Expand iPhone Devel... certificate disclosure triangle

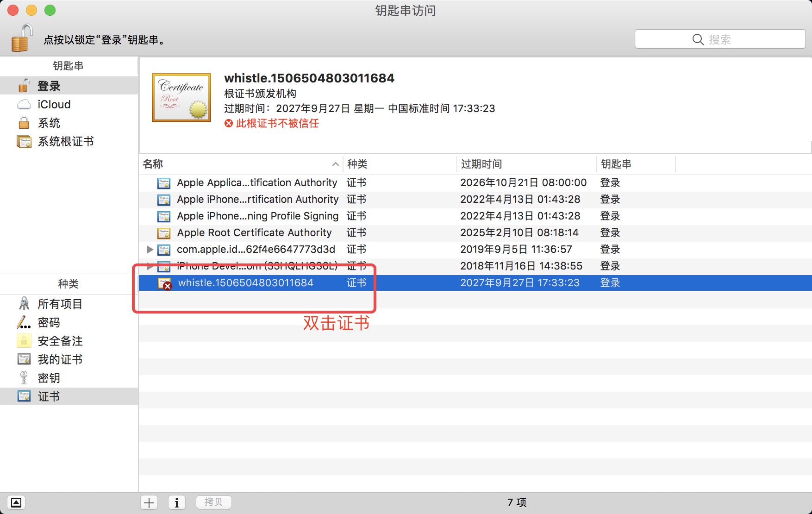point(150,266)
